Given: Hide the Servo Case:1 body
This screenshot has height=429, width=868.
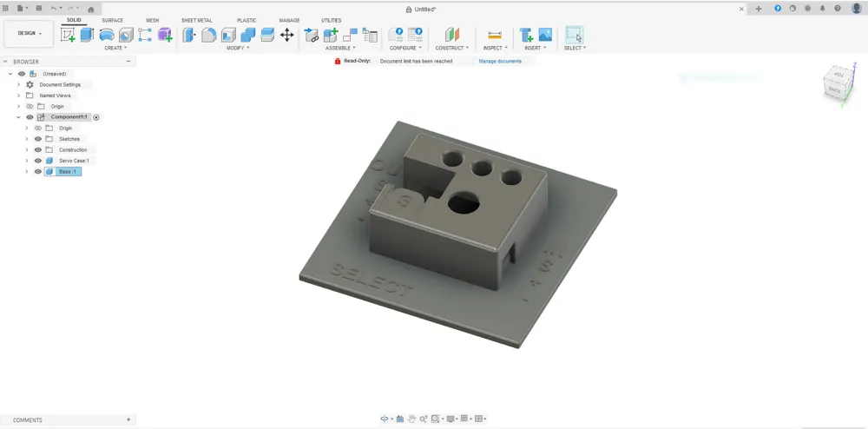Looking at the screenshot, I should click(x=38, y=161).
